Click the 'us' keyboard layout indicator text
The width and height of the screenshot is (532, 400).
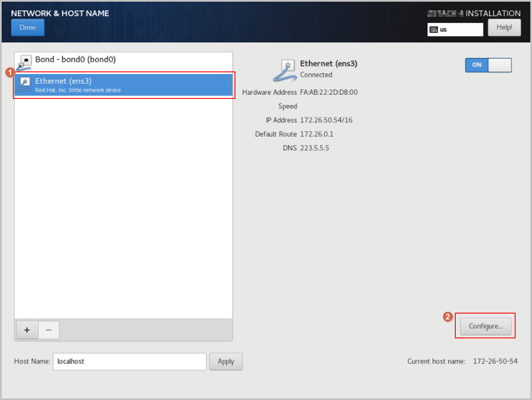pos(443,30)
